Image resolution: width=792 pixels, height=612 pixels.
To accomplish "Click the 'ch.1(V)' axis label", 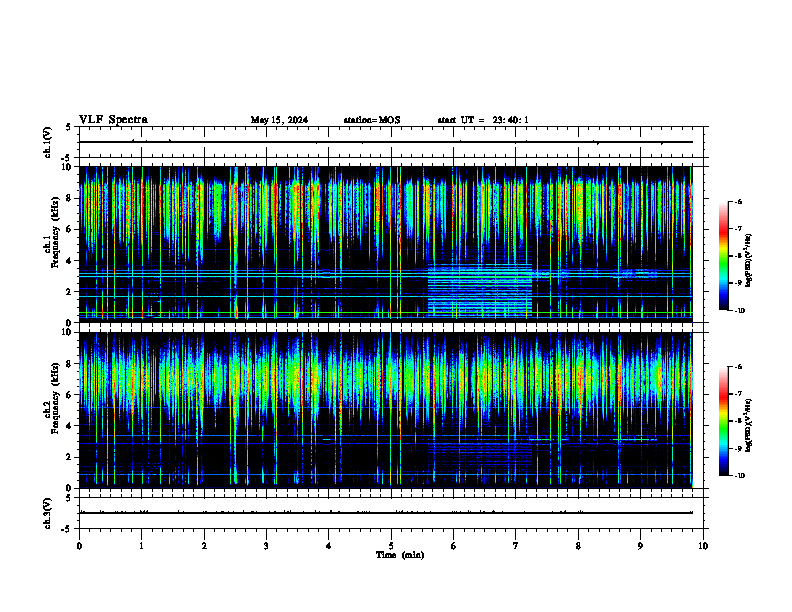I will click(48, 142).
